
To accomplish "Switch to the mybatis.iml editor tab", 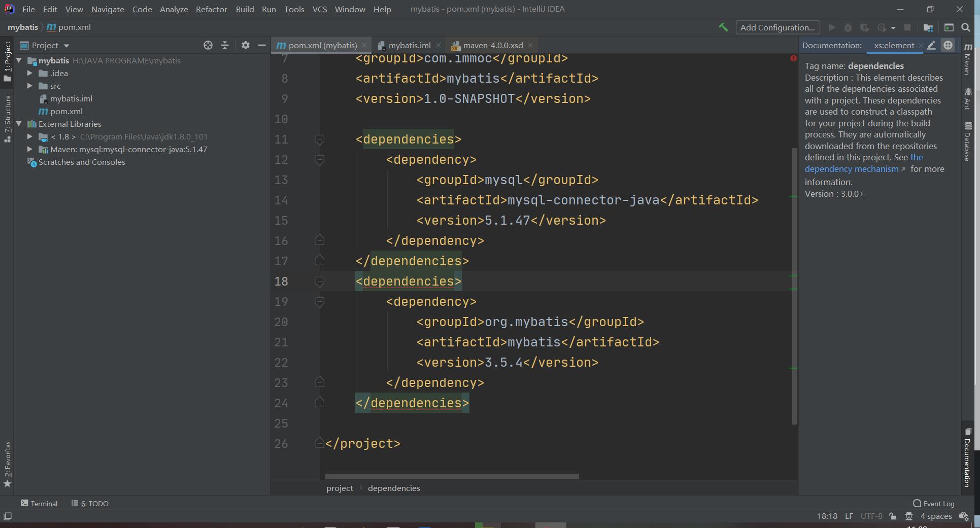I will [x=410, y=45].
